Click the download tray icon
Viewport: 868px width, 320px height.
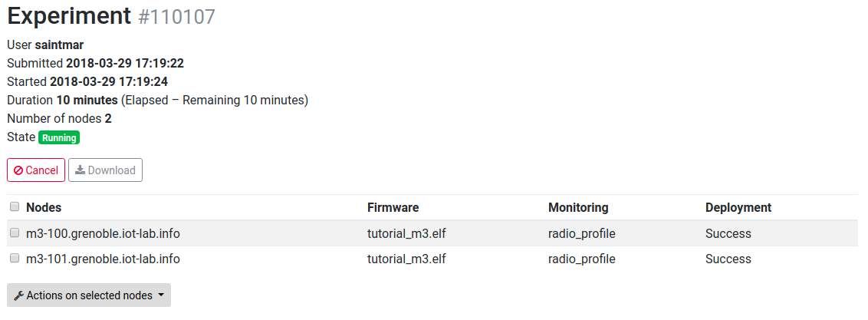point(81,170)
